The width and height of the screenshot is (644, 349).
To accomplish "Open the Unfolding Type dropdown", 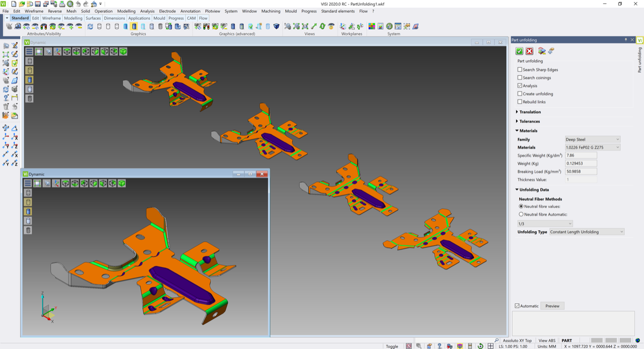I will point(586,232).
